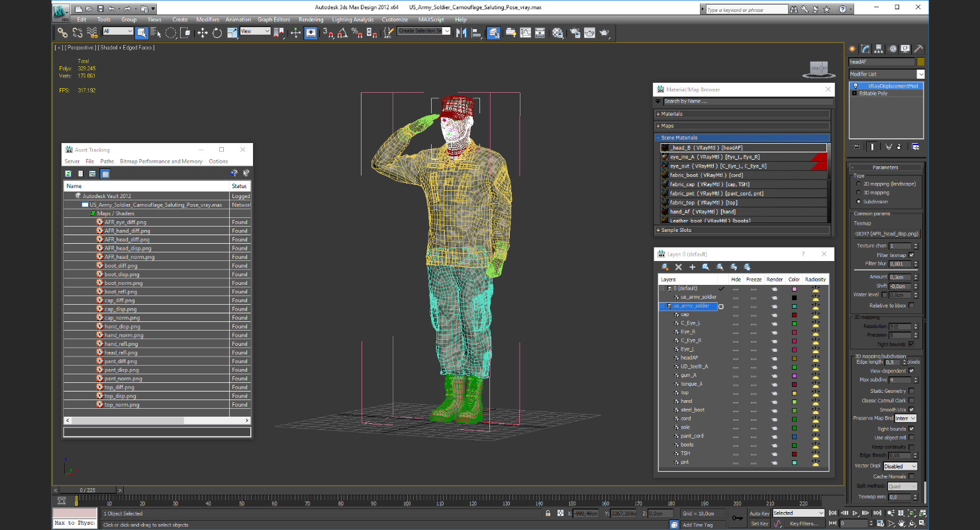Open the Modifiers menu
Screen dimensions: 980x530
click(208, 20)
